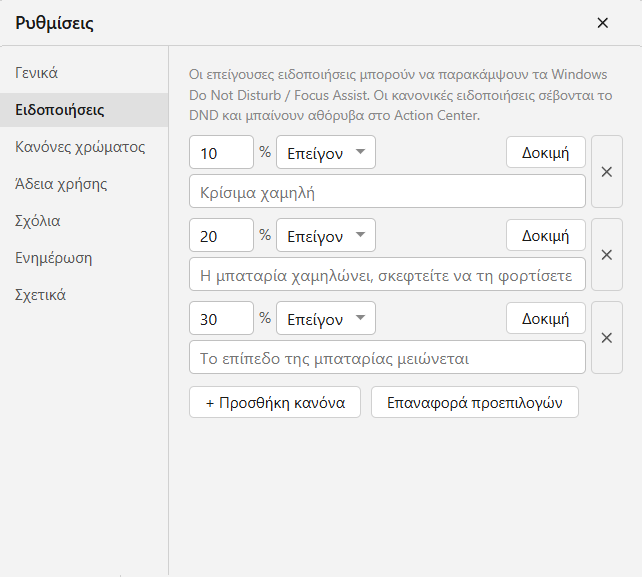Test the 10% notification with Δοκιμή
Viewport: 642px width, 577px height.
[x=546, y=152]
